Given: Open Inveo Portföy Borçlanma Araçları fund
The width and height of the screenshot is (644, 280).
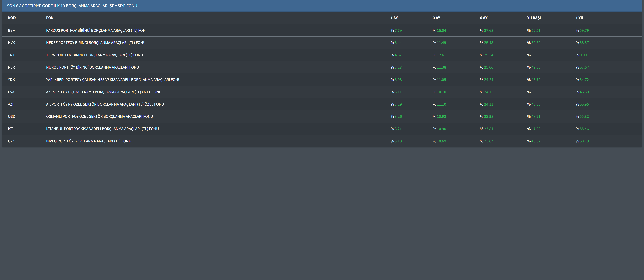Looking at the screenshot, I should click(x=88, y=141).
